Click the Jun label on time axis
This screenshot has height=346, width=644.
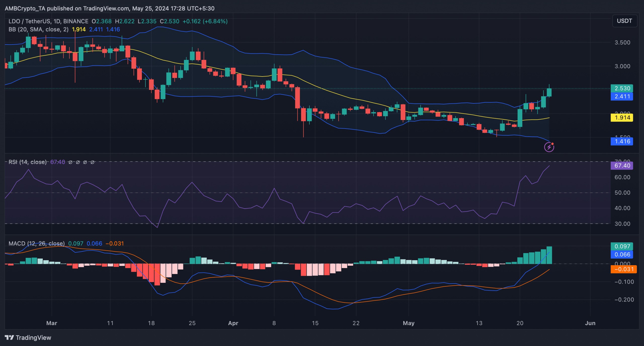coord(590,323)
